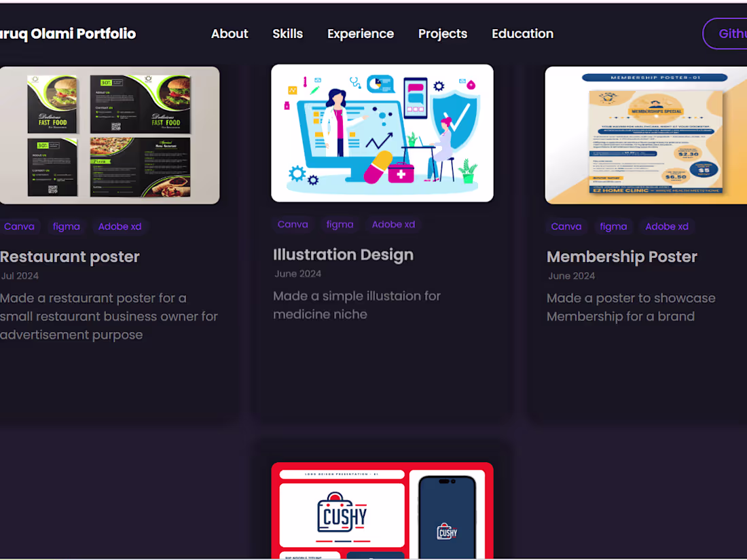Select the Illustration Design heading

pos(343,255)
